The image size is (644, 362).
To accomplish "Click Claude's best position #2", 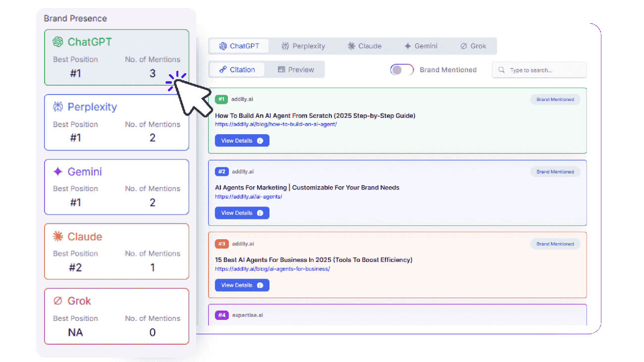I will (x=75, y=267).
